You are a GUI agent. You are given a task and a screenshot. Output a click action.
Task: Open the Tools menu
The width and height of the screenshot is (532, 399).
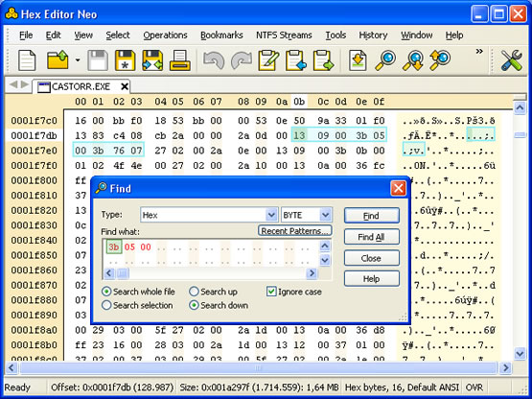[x=335, y=35]
